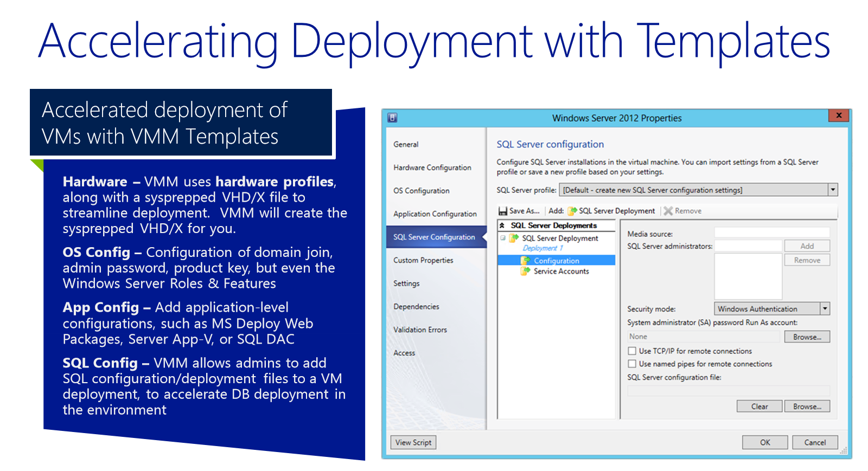868x471 pixels.
Task: Collapse the SQL Server Deployment tree node
Action: click(503, 238)
